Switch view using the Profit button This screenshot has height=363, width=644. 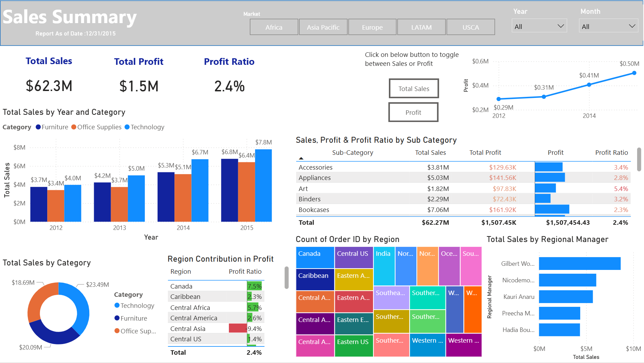[413, 112]
